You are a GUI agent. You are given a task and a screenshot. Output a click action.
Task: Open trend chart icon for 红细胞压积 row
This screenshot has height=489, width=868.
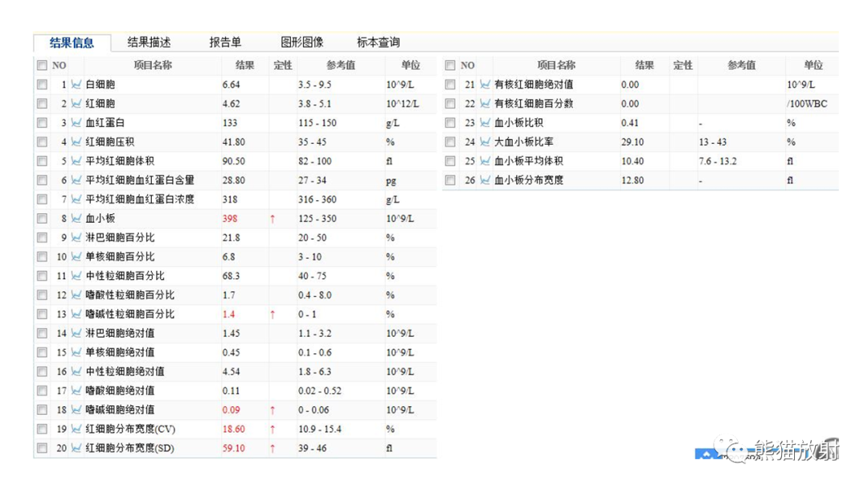pyautogui.click(x=76, y=142)
